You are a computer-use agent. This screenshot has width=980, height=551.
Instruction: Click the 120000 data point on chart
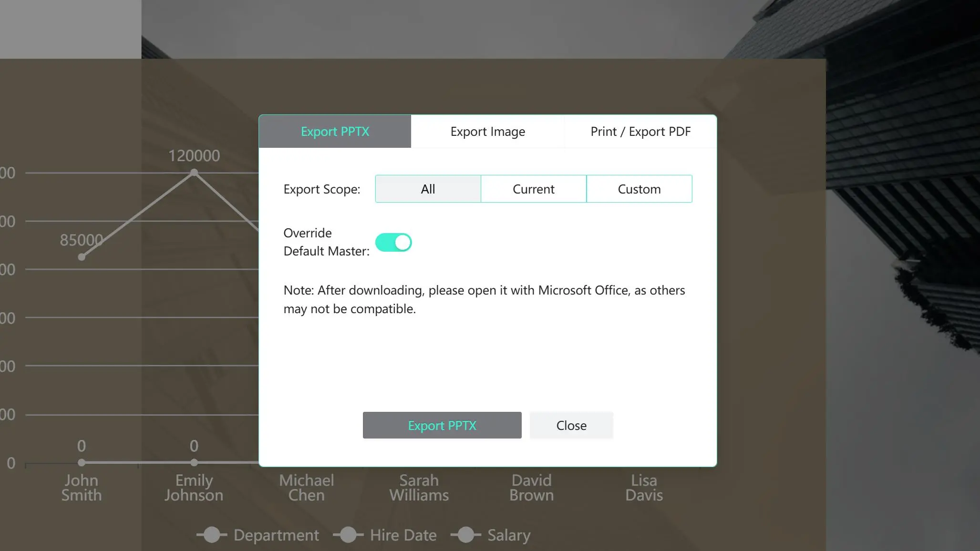tap(194, 173)
